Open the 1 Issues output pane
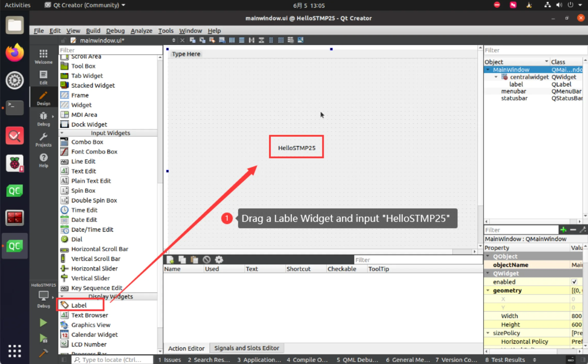The height and width of the screenshot is (364, 588). coord(169,360)
